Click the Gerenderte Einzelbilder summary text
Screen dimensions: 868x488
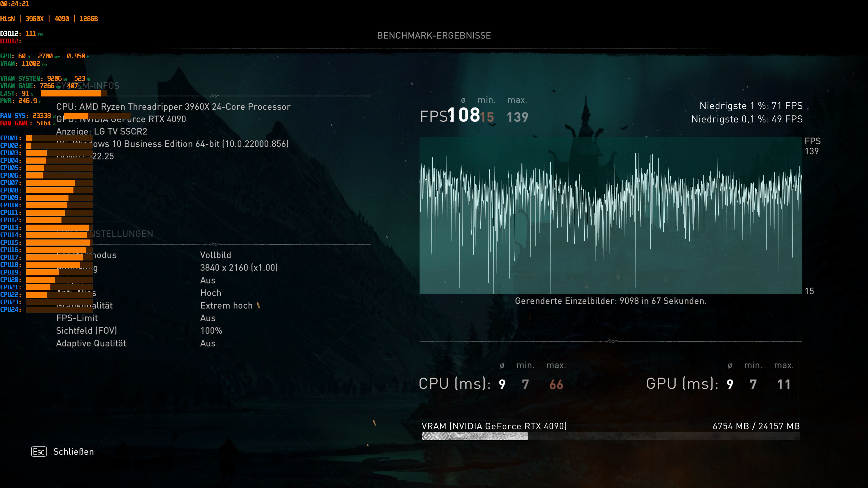point(610,301)
